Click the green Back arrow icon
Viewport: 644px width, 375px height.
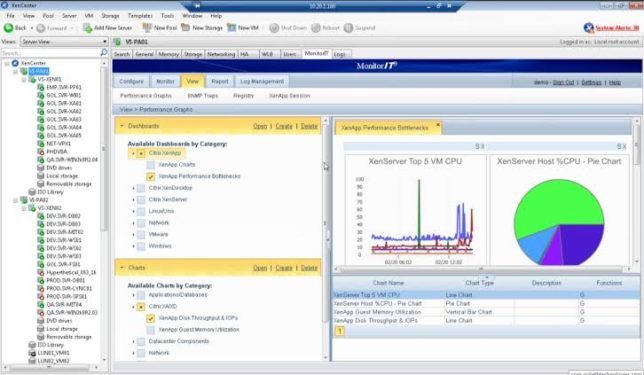pos(8,28)
